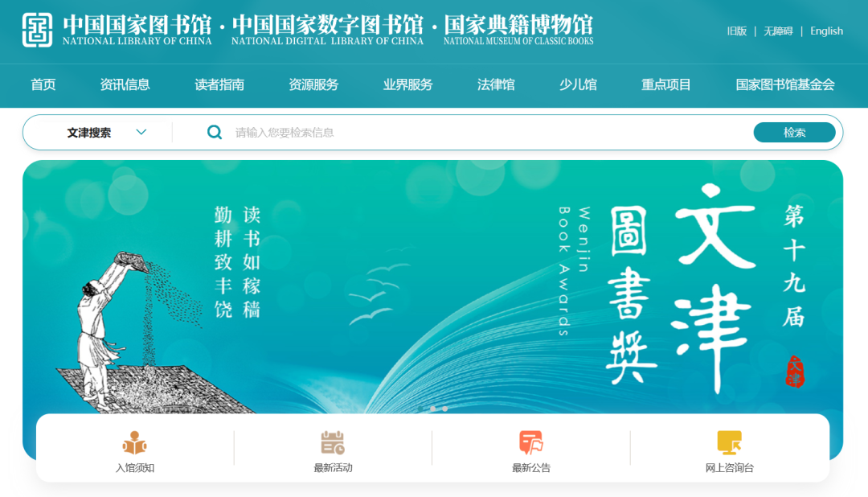Screen dimensions: 868x497
Task: Click the 最新公告 text label
Action: (531, 467)
